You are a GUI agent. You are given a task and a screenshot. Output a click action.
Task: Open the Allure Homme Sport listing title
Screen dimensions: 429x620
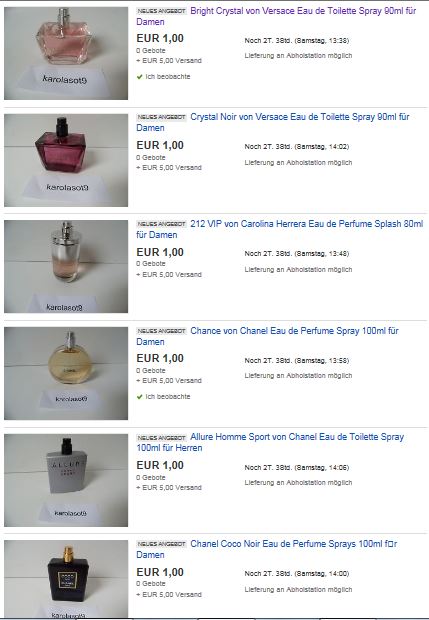(270, 442)
